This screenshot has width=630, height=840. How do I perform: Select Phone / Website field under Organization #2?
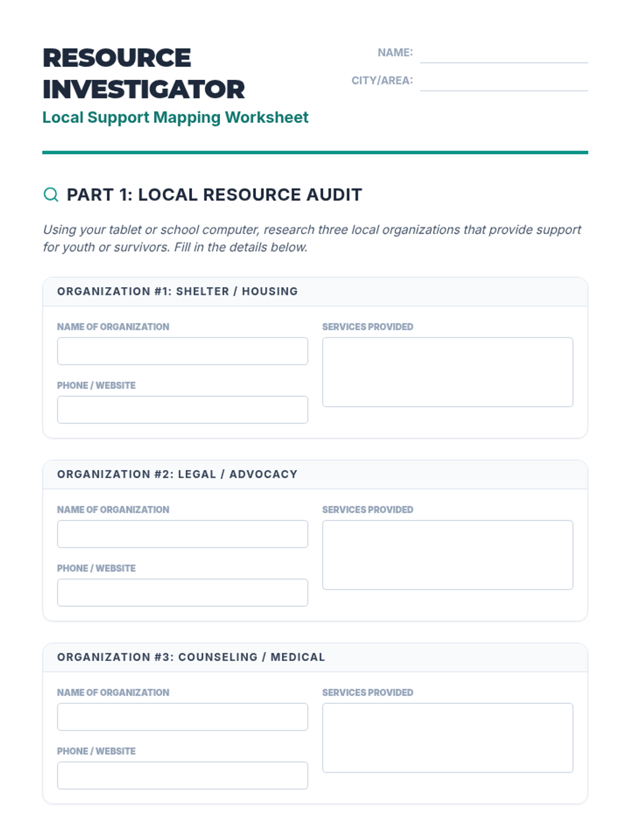coord(182,593)
